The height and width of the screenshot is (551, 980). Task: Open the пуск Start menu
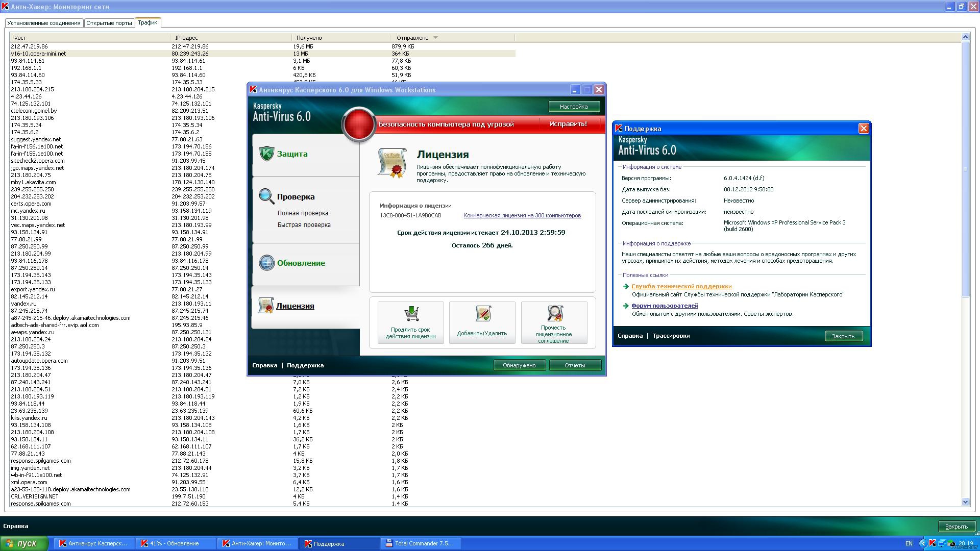[24, 543]
